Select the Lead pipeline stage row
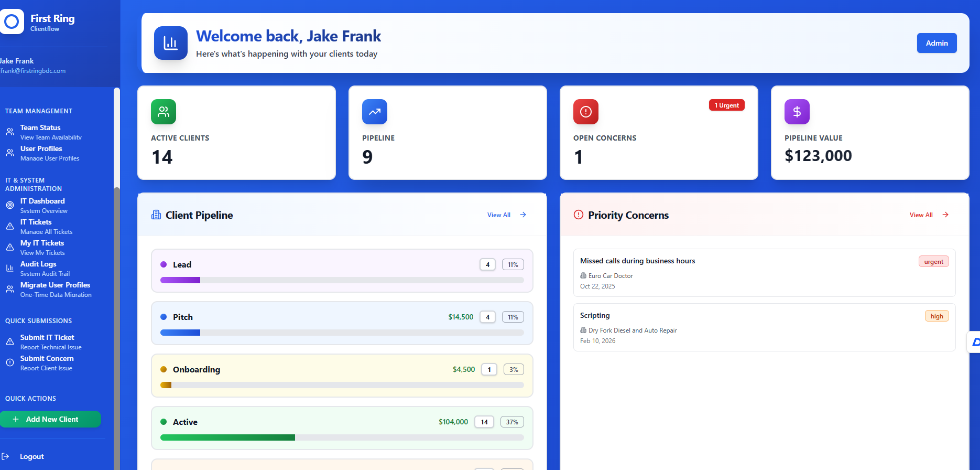Screen dimensions: 980x470 (x=342, y=271)
